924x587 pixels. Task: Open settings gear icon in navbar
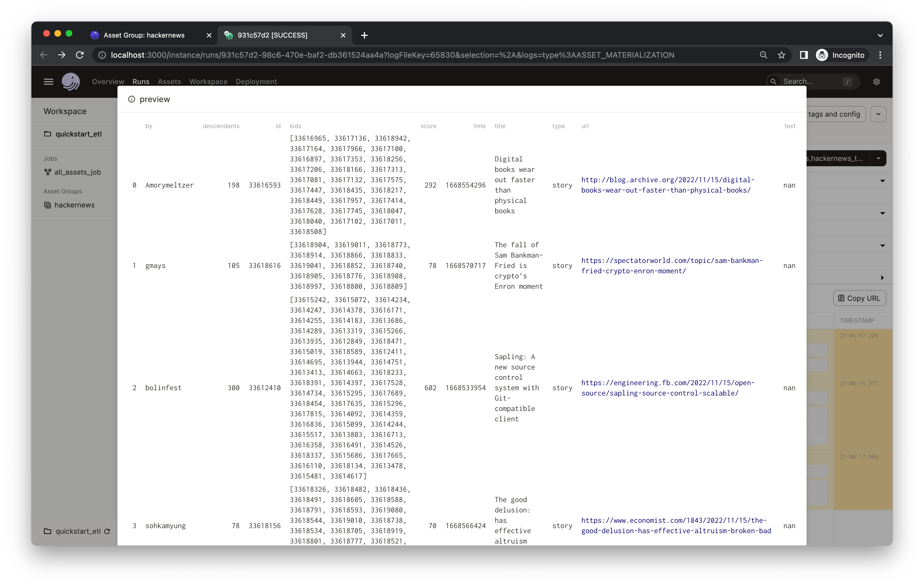point(876,81)
